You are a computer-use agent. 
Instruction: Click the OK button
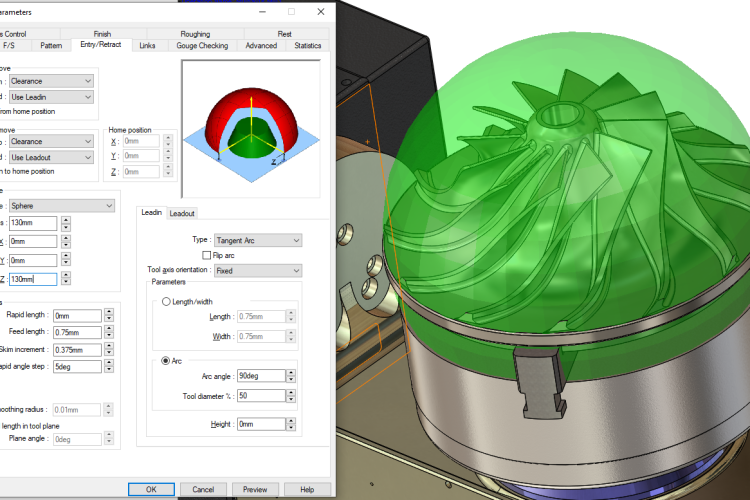151,489
